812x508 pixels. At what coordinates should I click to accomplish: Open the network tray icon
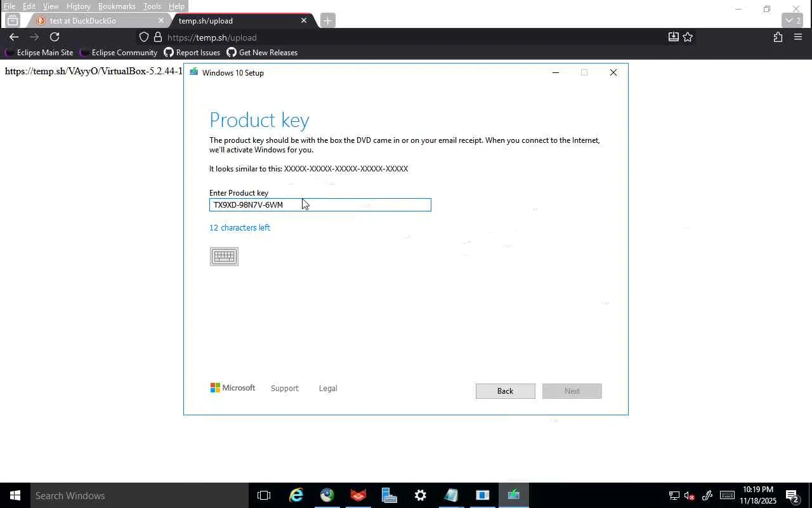click(674, 496)
